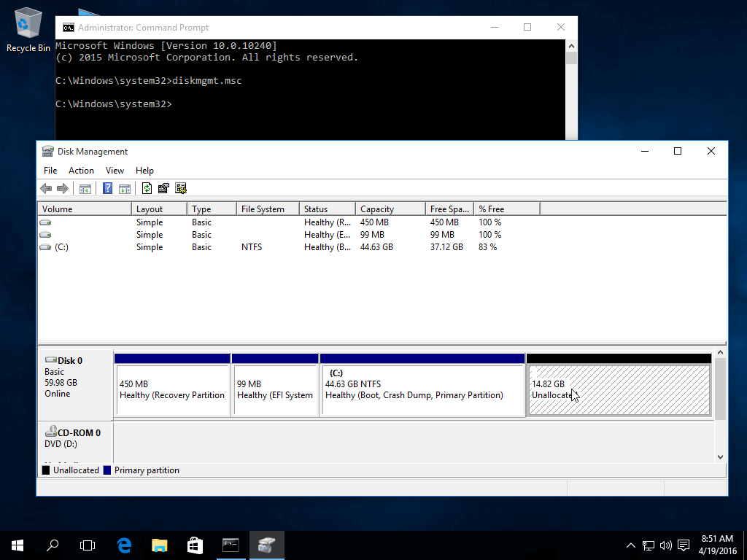This screenshot has height=560, width=747.
Task: Select the 14.82 GB unallocated space
Action: [619, 390]
